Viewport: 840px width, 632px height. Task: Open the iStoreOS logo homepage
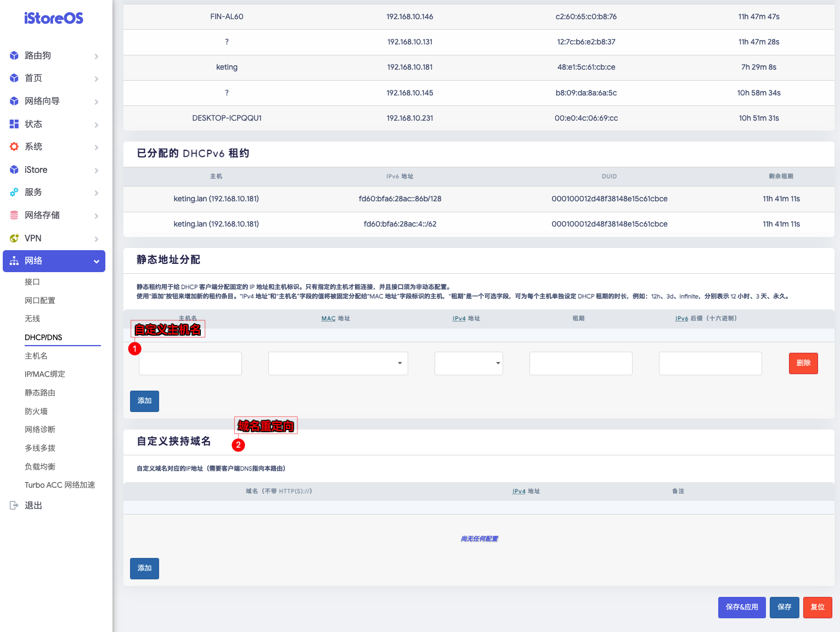point(53,18)
